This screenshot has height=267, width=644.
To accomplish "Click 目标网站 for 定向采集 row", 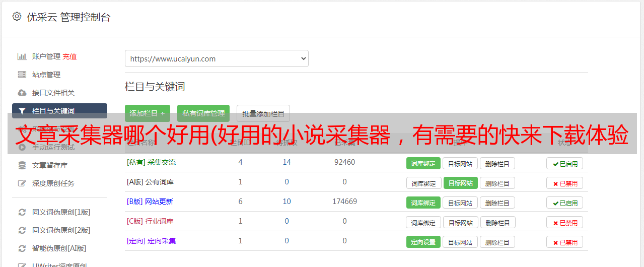I will point(460,242).
